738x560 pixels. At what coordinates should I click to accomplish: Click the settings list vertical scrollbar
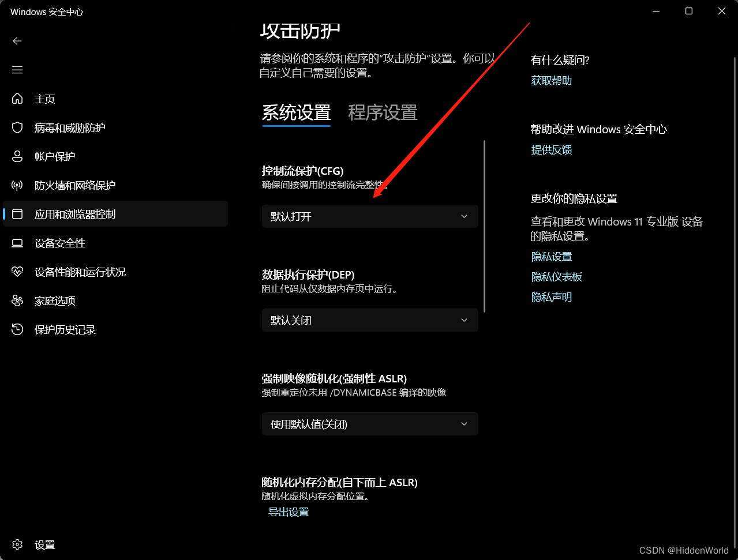(485, 226)
